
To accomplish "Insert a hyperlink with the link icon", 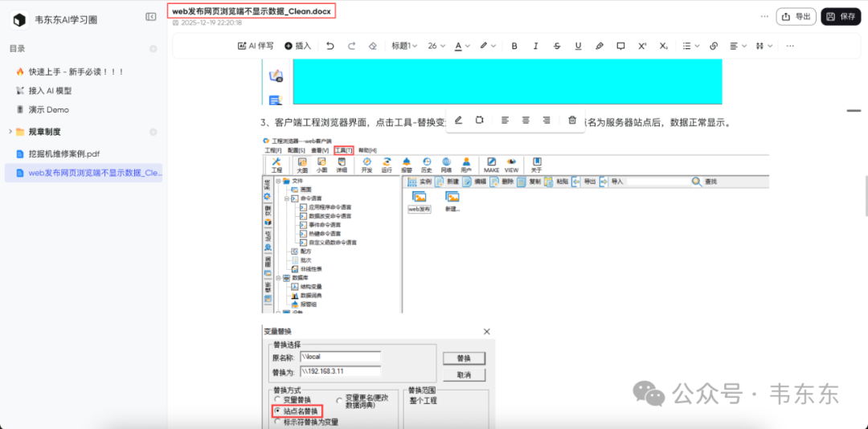I will click(x=714, y=46).
